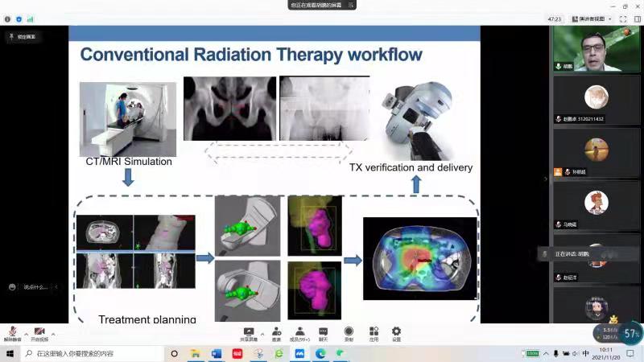Open the speaker view layout dropdown

click(x=592, y=19)
